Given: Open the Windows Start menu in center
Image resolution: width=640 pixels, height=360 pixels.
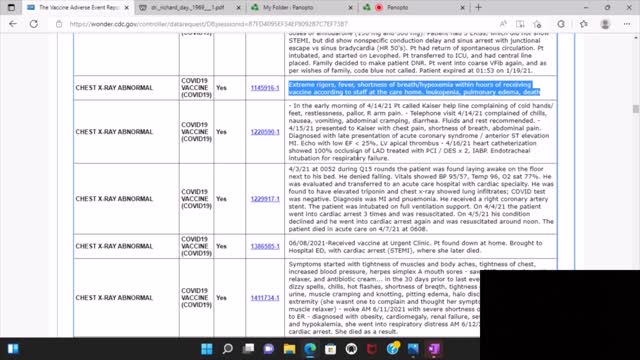Looking at the screenshot, I should click(x=207, y=349).
